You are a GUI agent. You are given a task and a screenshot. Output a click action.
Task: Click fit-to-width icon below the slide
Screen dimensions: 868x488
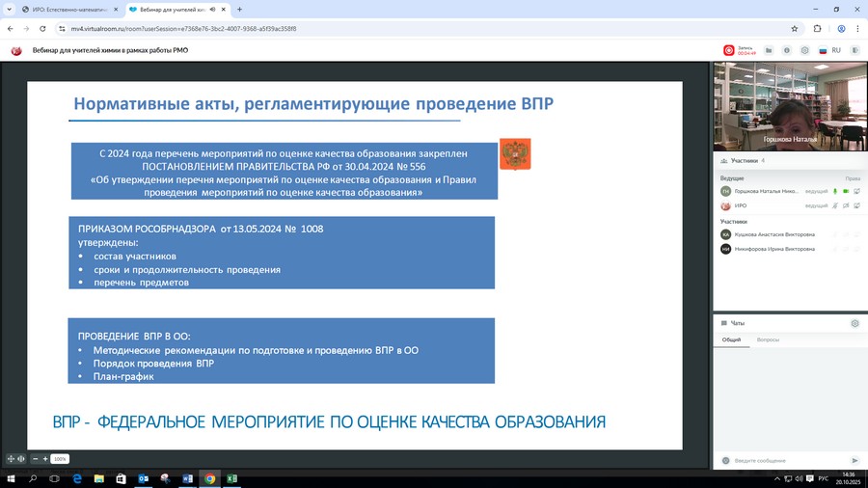(21, 459)
